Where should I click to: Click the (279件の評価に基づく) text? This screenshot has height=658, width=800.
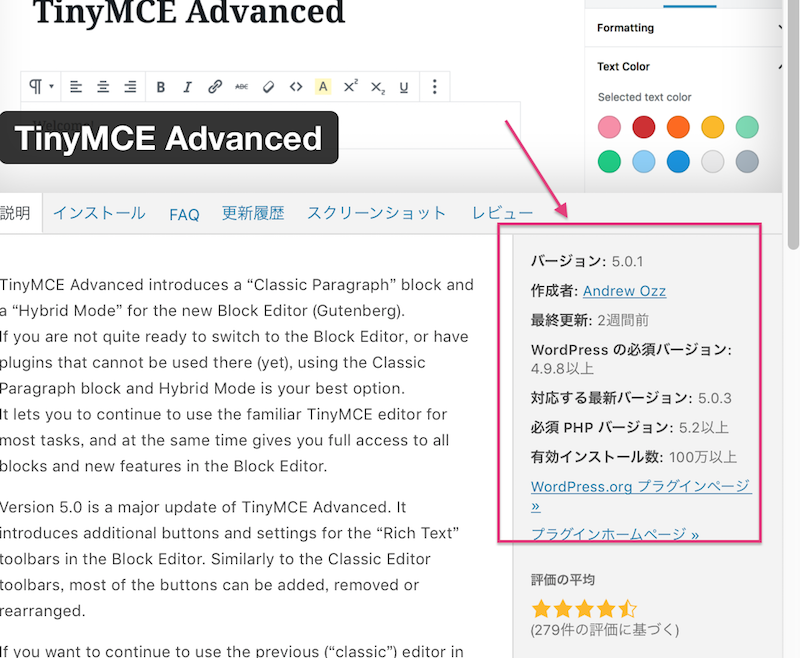605,630
